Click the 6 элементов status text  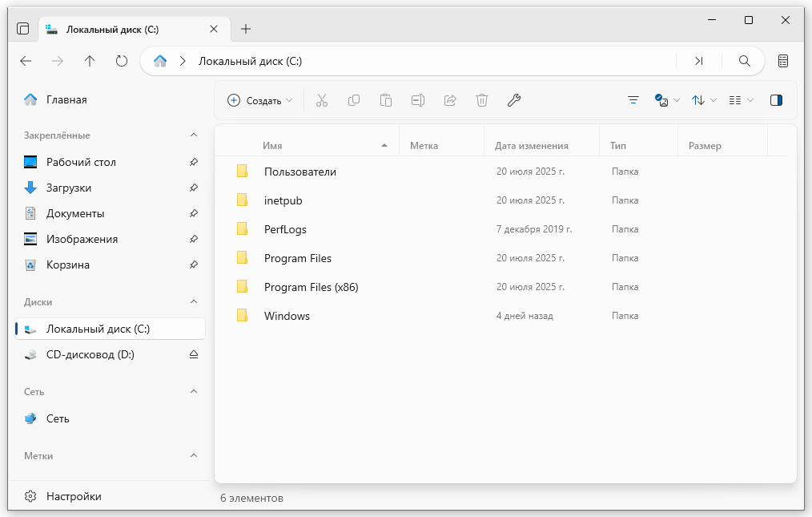(251, 498)
